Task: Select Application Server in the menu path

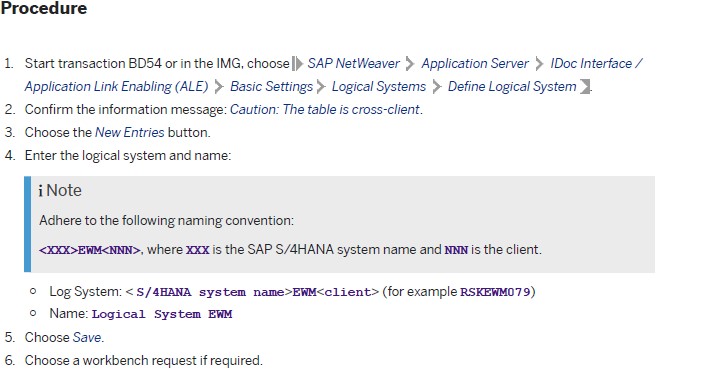Action: click(475, 63)
